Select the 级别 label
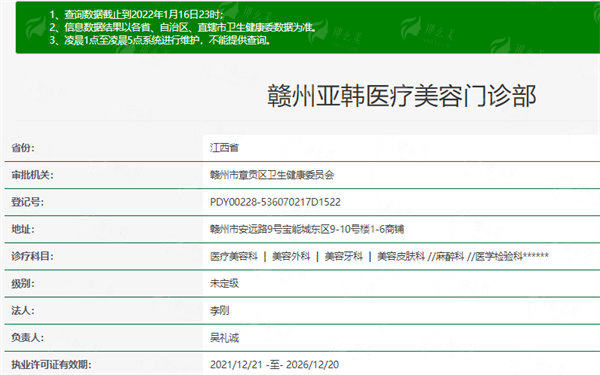The height and width of the screenshot is (375, 600). (23, 284)
